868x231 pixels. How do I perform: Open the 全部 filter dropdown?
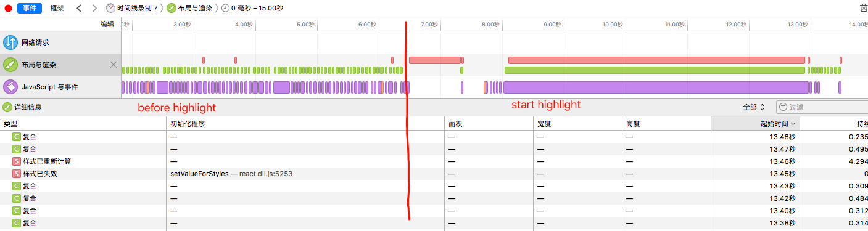pyautogui.click(x=754, y=107)
